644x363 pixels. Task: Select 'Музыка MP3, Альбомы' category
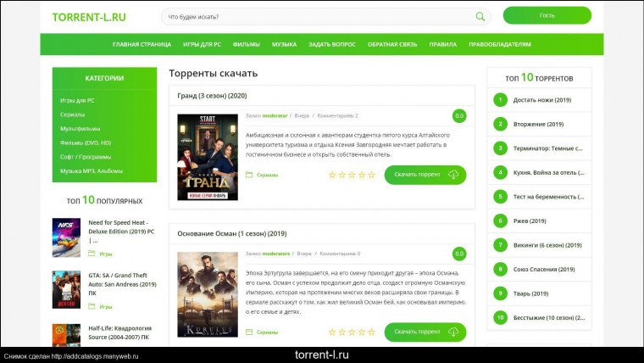click(92, 171)
